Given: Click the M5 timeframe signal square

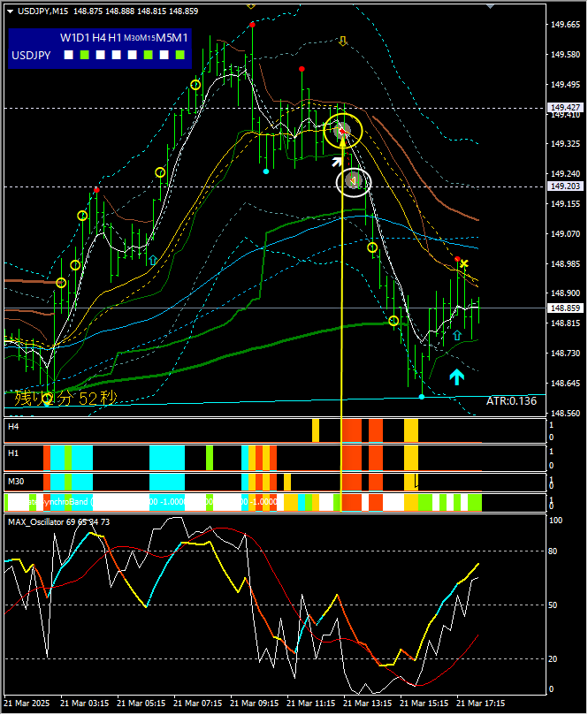Looking at the screenshot, I should (x=164, y=55).
